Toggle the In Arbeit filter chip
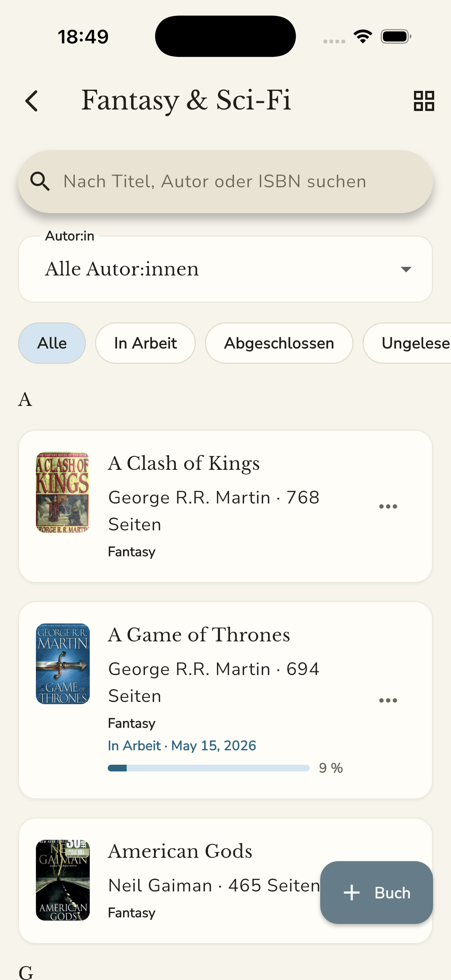Viewport: 451px width, 980px height. coord(145,343)
